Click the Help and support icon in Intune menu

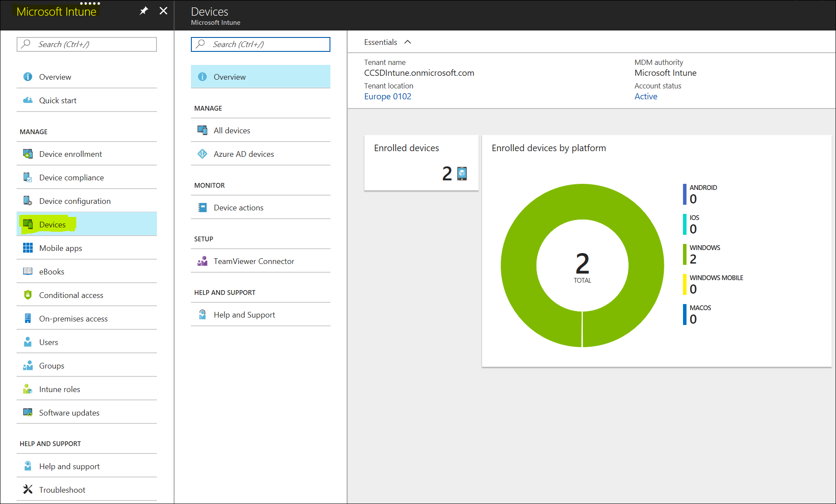pos(28,466)
